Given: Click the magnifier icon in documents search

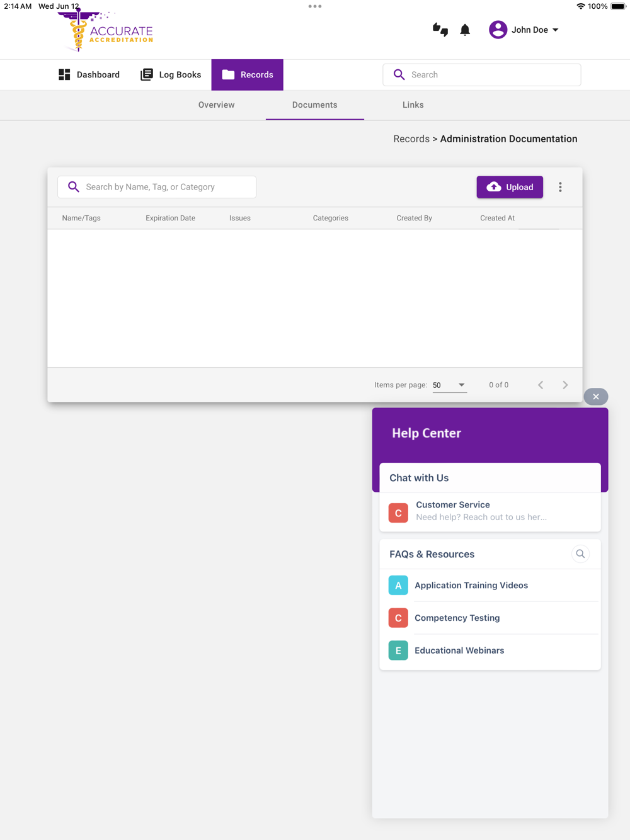Looking at the screenshot, I should (x=74, y=187).
